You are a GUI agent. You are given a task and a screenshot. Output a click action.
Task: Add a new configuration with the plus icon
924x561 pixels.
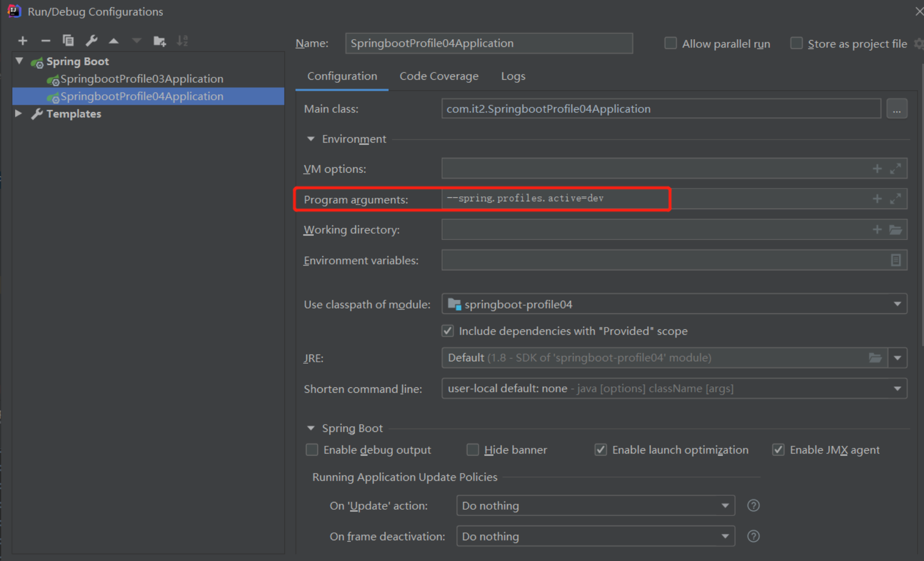tap(22, 41)
